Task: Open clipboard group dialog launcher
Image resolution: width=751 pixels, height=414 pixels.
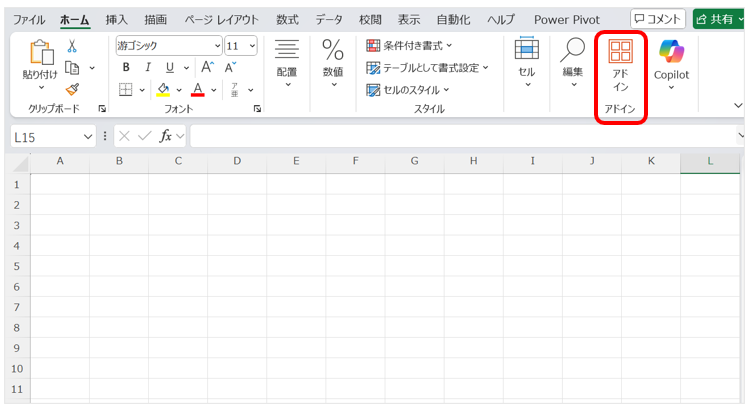Action: (102, 109)
